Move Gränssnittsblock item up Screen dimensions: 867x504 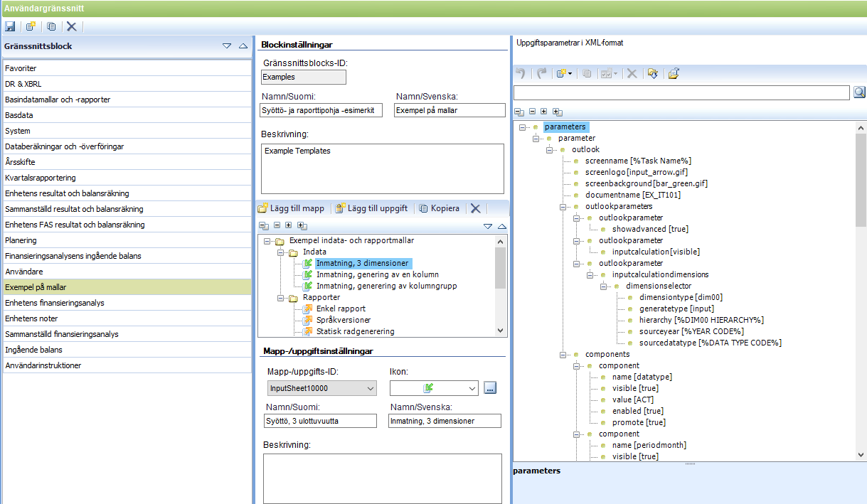(243, 45)
